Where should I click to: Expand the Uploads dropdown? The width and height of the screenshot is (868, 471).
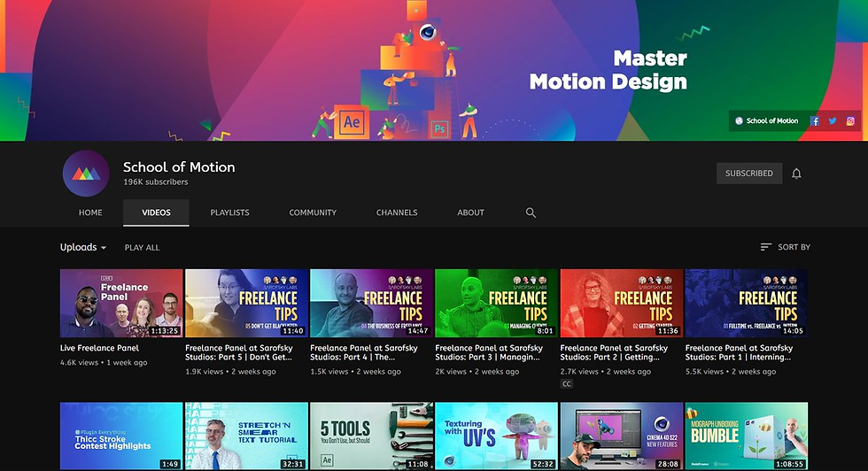(x=83, y=247)
